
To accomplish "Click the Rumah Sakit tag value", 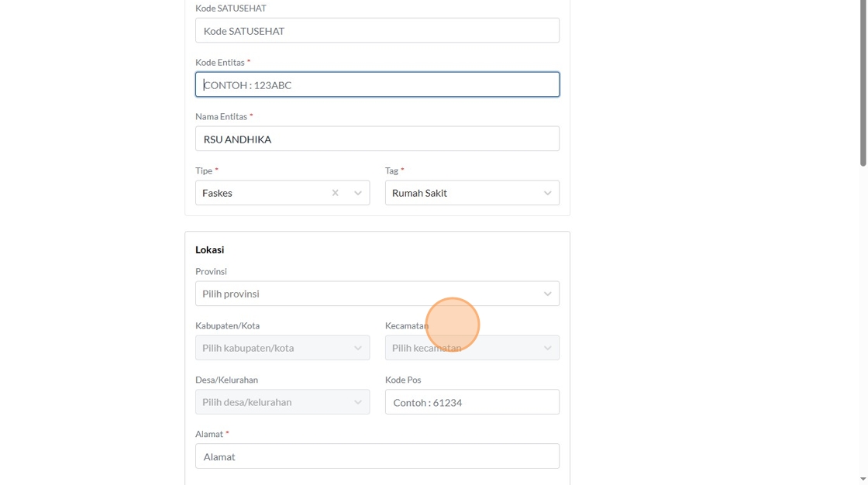I will [x=419, y=193].
